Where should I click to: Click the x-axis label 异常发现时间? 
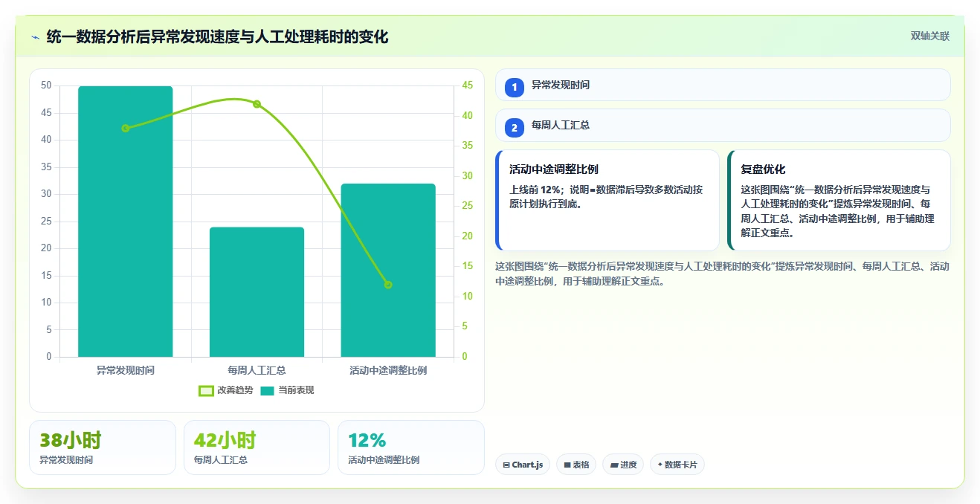tap(126, 369)
